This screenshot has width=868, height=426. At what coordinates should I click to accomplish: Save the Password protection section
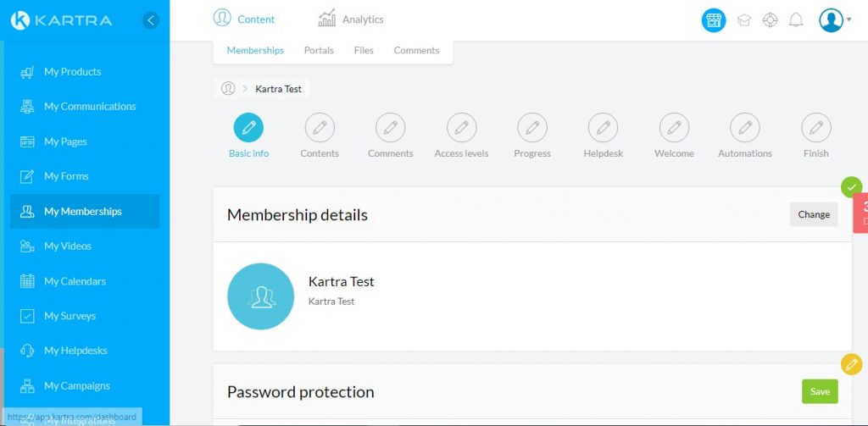point(820,391)
